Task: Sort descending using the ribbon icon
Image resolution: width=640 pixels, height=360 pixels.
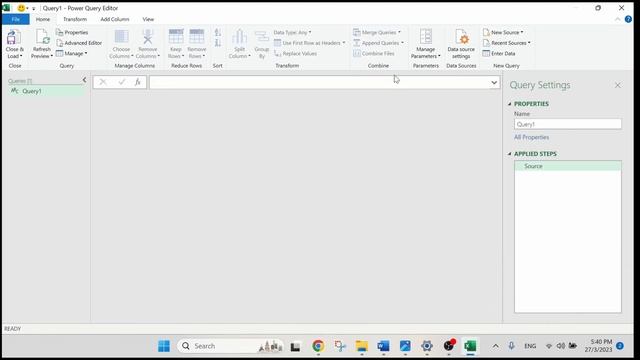Action: 218,43
